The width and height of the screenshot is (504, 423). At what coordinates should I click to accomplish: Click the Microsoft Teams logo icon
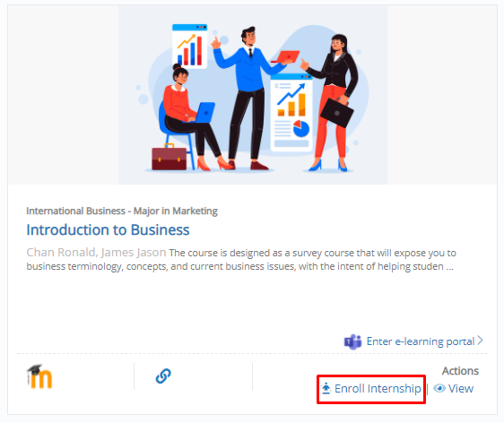coord(353,341)
